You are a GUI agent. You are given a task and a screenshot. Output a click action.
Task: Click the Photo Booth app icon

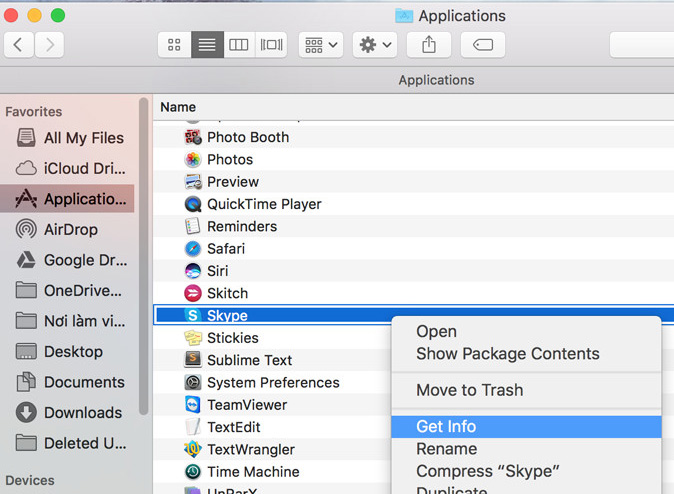193,137
